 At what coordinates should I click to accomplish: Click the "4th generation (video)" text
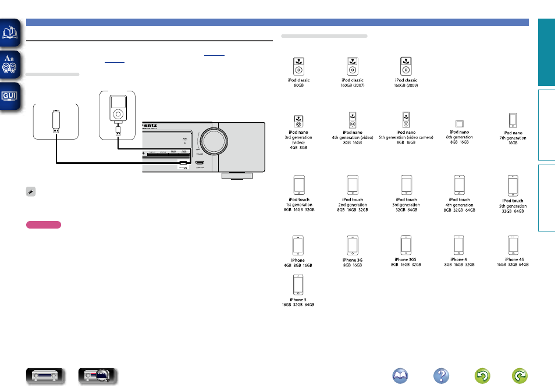[x=353, y=137]
